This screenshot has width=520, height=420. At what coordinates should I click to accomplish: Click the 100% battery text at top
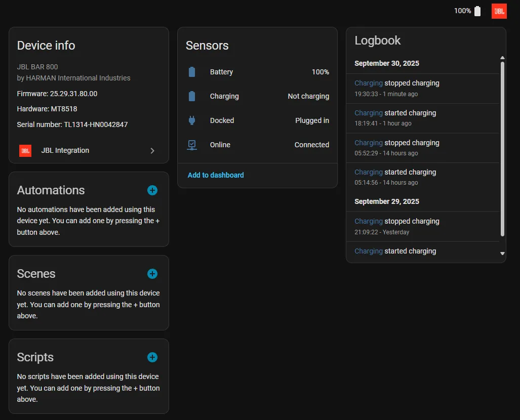[x=462, y=11]
